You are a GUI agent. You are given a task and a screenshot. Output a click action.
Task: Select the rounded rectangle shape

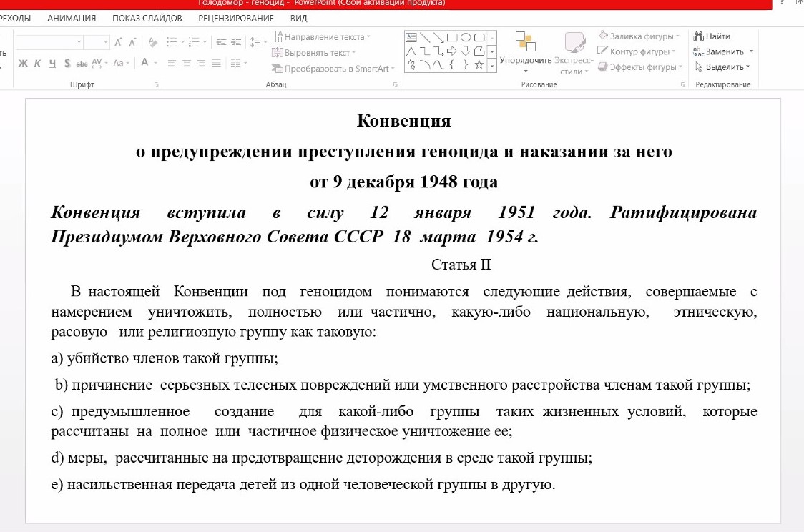click(x=479, y=37)
